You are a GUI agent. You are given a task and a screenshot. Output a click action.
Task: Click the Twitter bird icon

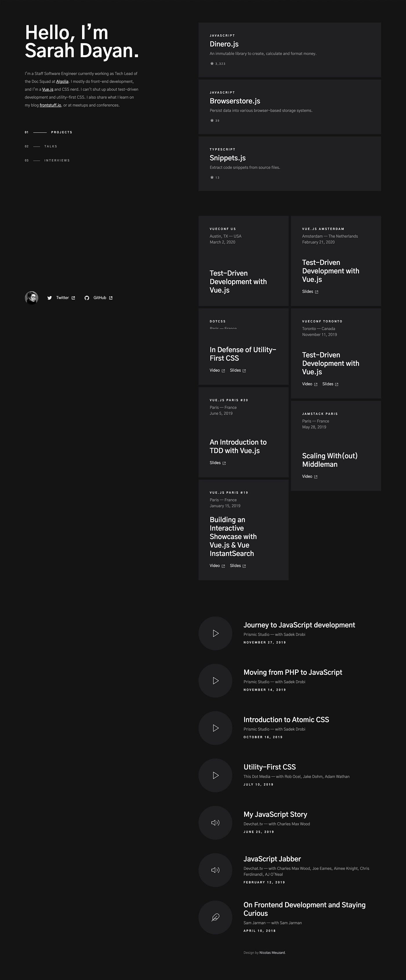[50, 298]
